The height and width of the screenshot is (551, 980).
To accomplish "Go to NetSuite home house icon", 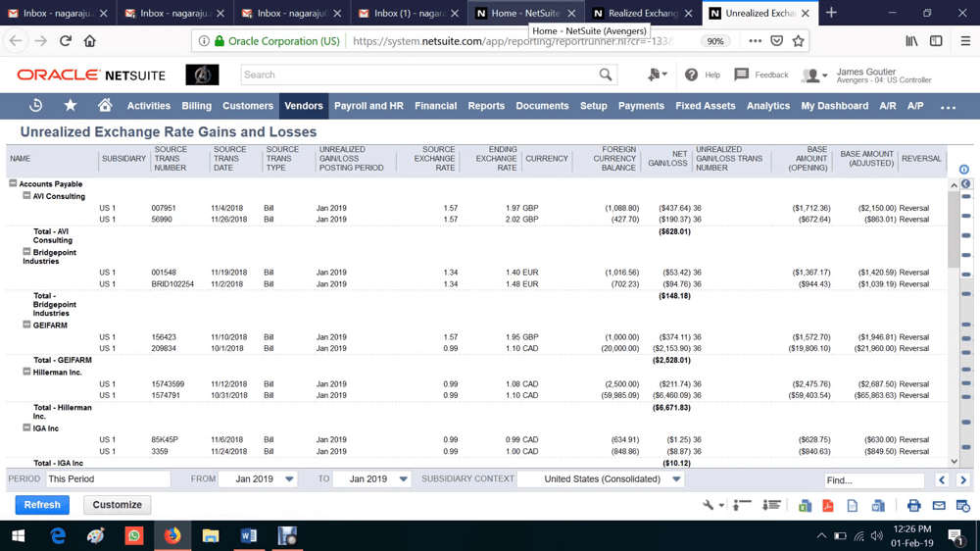I will pos(105,105).
